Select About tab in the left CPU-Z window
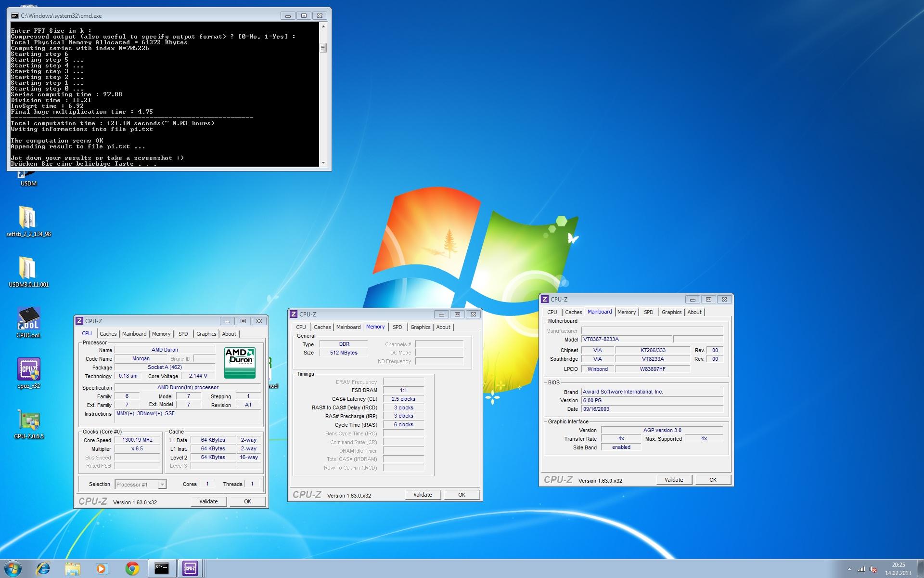This screenshot has width=924, height=578. [x=229, y=334]
